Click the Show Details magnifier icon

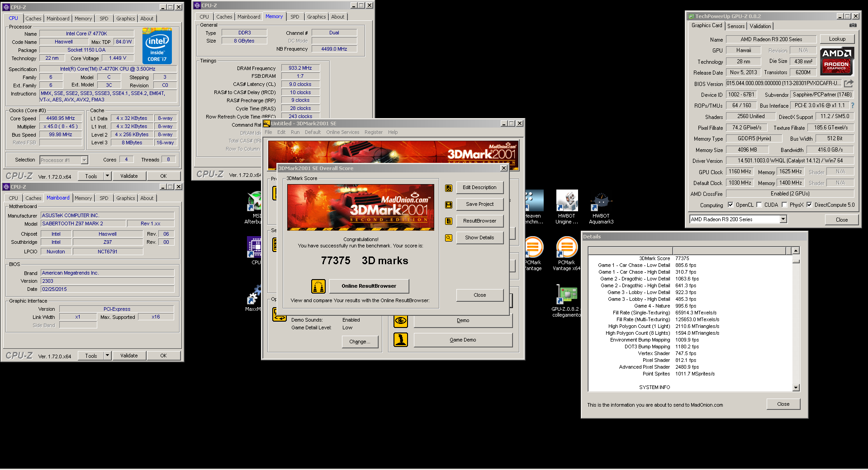(x=449, y=238)
